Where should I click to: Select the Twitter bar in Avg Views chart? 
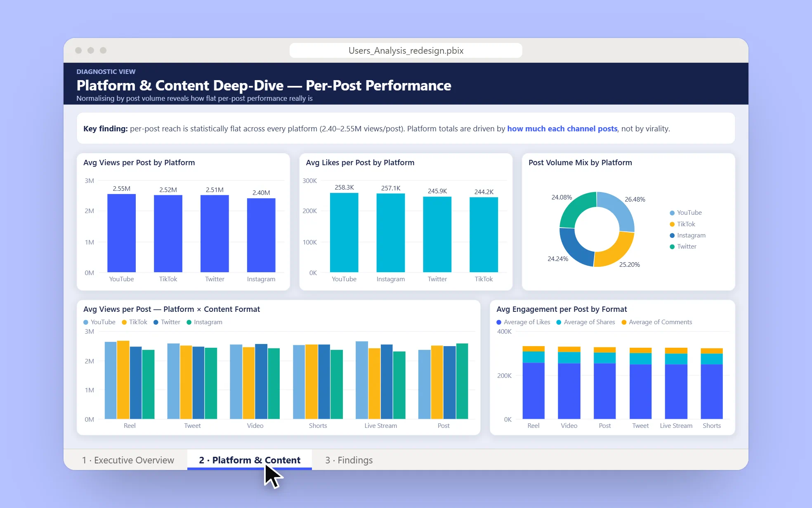pos(215,233)
